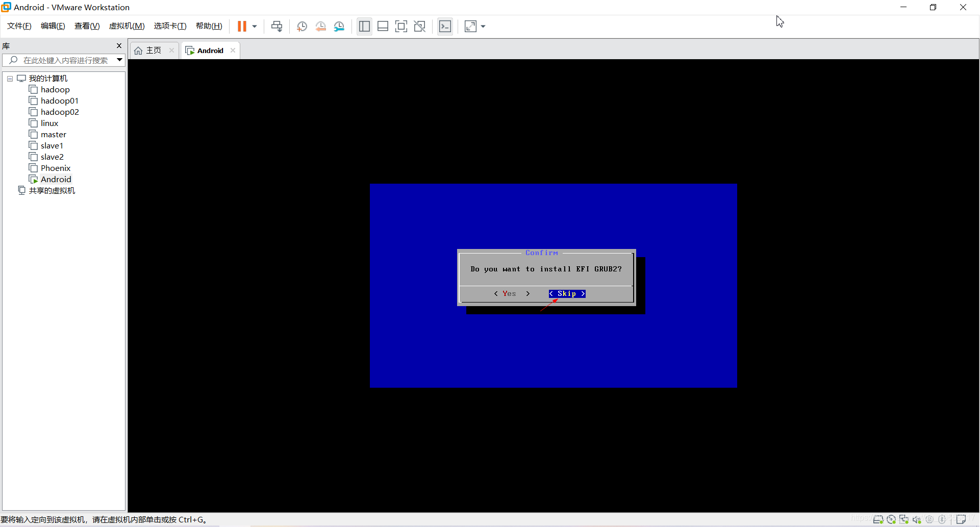
Task: Switch to the 主页 tab
Action: [154, 51]
